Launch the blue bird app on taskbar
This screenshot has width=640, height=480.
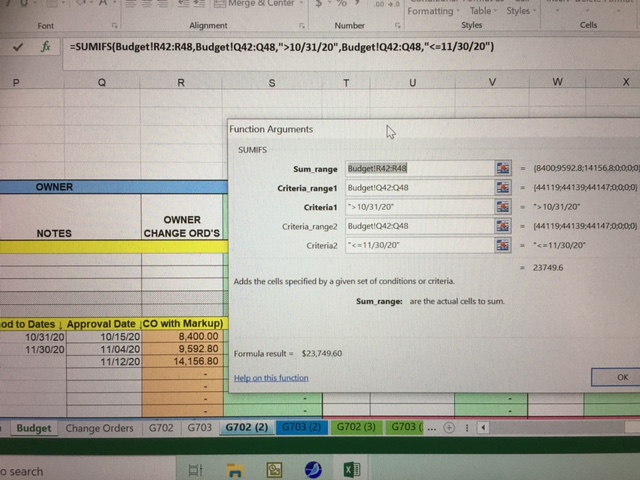coord(313,470)
